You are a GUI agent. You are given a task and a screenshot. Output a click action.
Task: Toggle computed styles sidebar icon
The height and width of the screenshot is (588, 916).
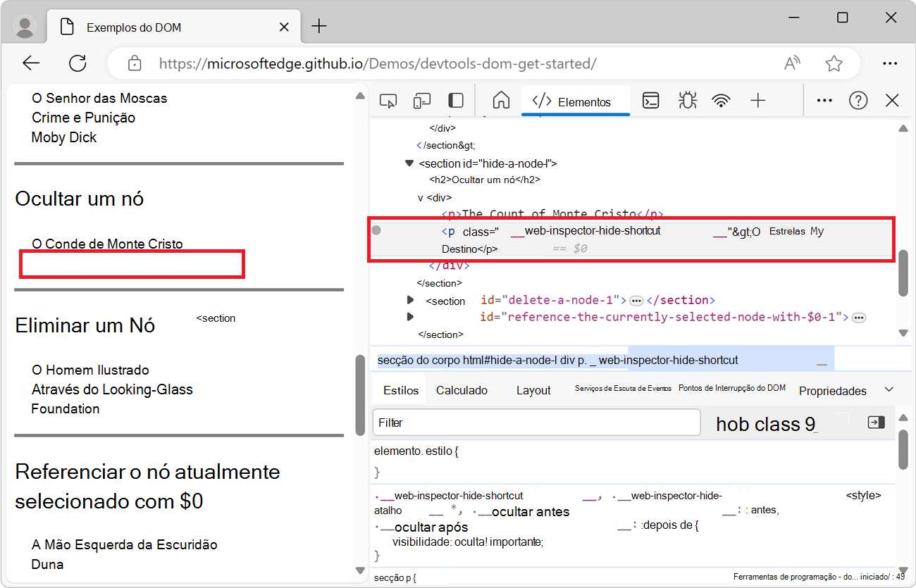[x=876, y=422]
